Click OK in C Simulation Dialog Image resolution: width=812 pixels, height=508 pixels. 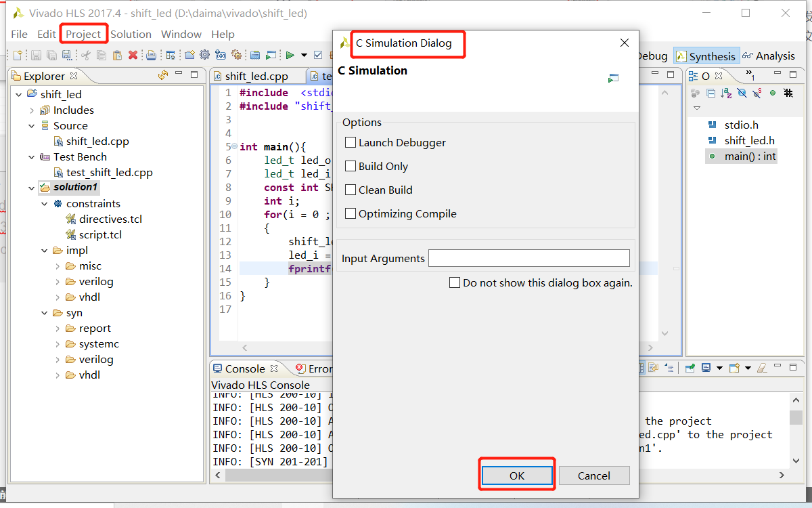point(517,475)
